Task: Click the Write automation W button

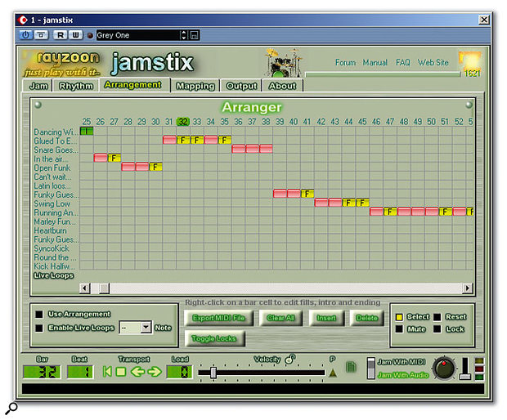Action: click(75, 35)
